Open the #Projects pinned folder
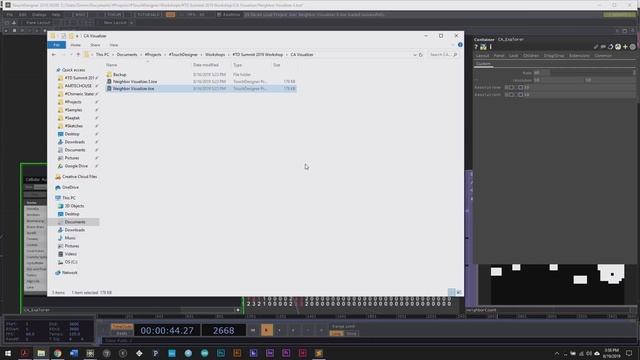 coord(73,102)
